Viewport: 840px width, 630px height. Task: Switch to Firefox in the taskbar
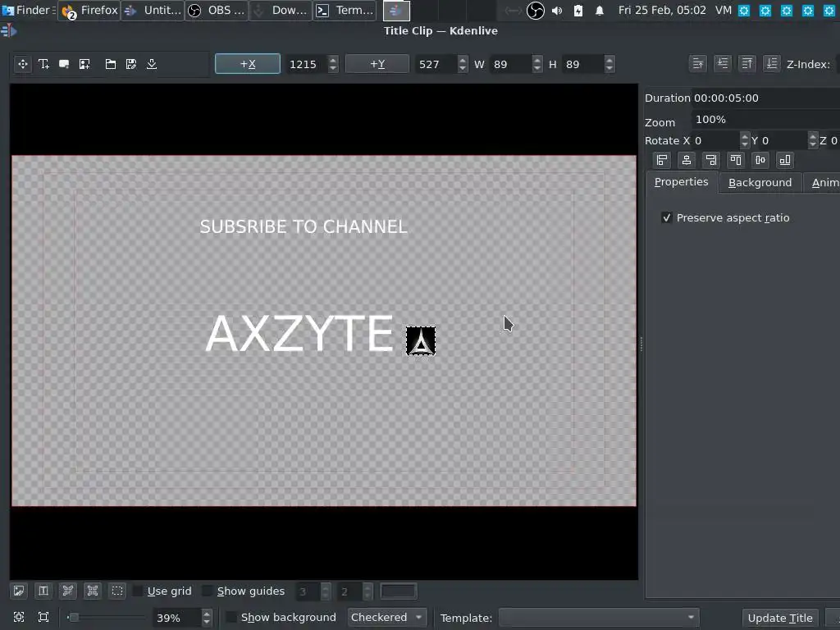pyautogui.click(x=89, y=10)
